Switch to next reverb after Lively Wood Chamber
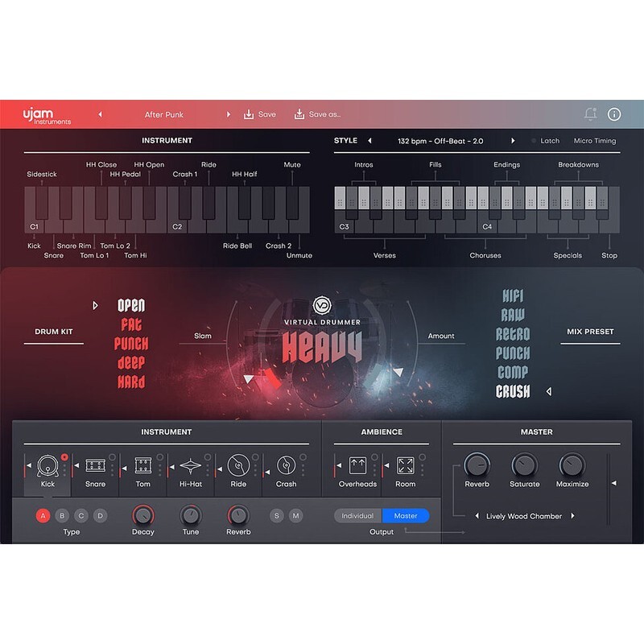 pyautogui.click(x=573, y=516)
